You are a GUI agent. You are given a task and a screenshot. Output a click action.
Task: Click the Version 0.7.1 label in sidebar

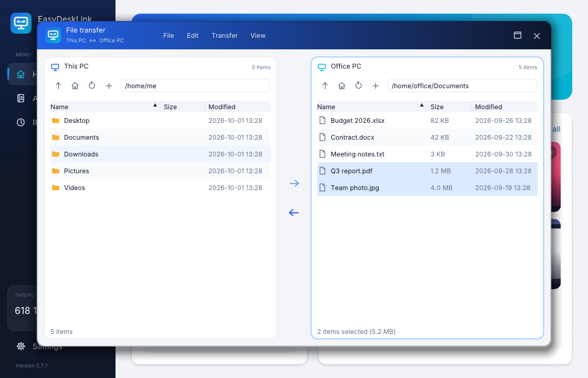[x=31, y=365]
